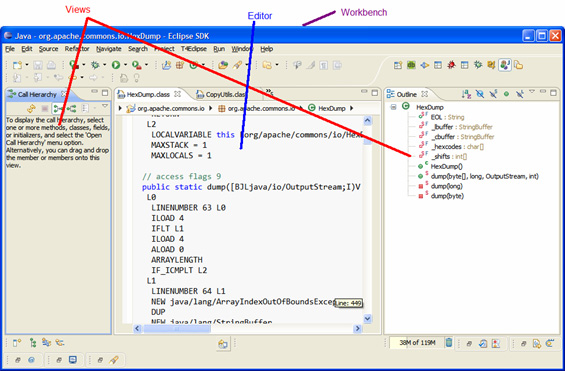
Task: Click the Last Edit Location yellow arrow icon
Action: pyautogui.click(x=73, y=77)
